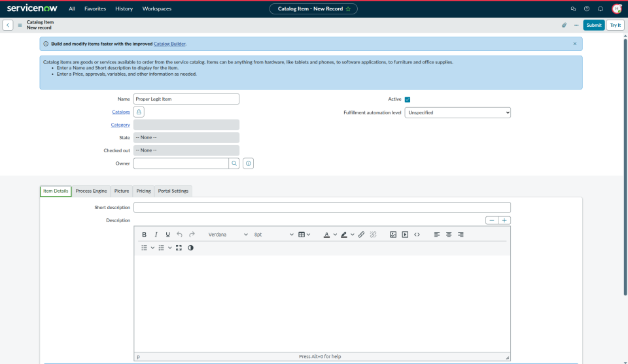Toggle fullscreen mode for the editor
This screenshot has width=628, height=364.
[x=179, y=248]
